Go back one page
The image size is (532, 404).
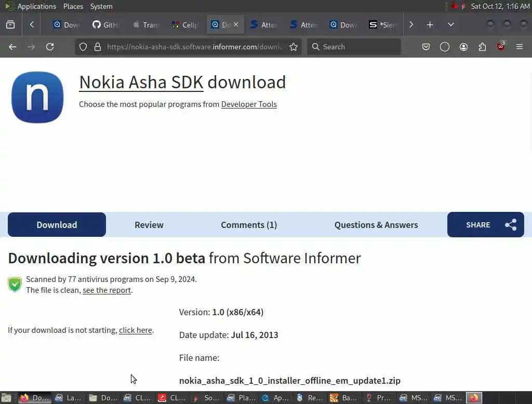click(x=12, y=47)
